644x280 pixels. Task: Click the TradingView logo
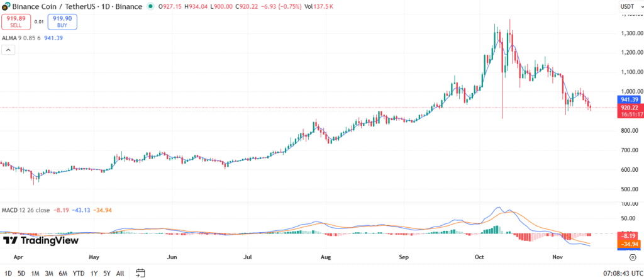[40, 240]
